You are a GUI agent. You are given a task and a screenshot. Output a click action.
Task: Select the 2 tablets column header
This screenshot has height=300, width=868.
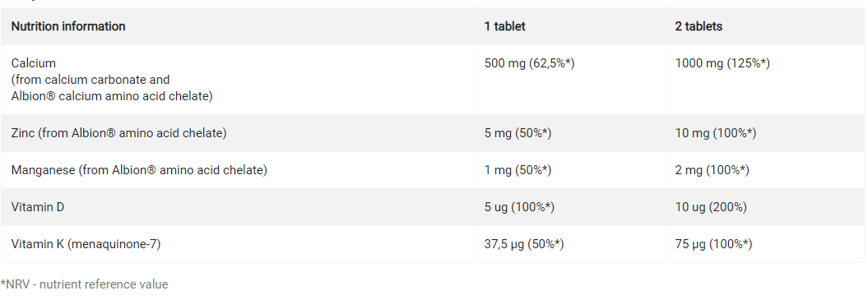click(x=698, y=26)
